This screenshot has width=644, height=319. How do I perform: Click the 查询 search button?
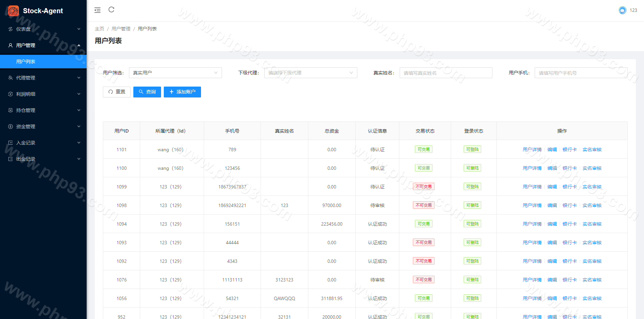coord(147,92)
